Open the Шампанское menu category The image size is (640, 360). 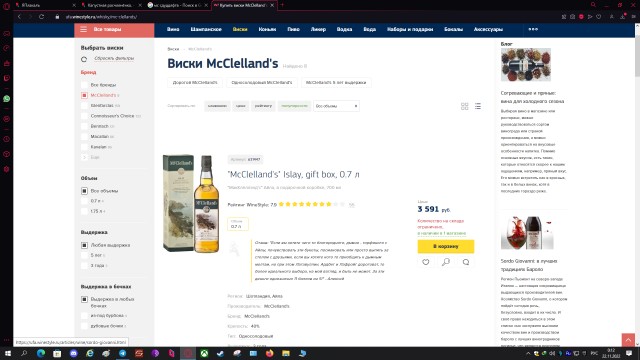(x=206, y=29)
